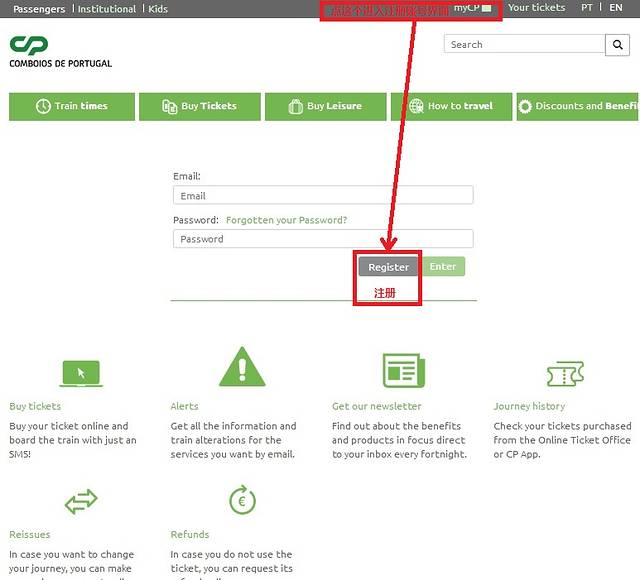Click the CP Comboios de Portugal logo
The image size is (640, 580).
pyautogui.click(x=60, y=52)
